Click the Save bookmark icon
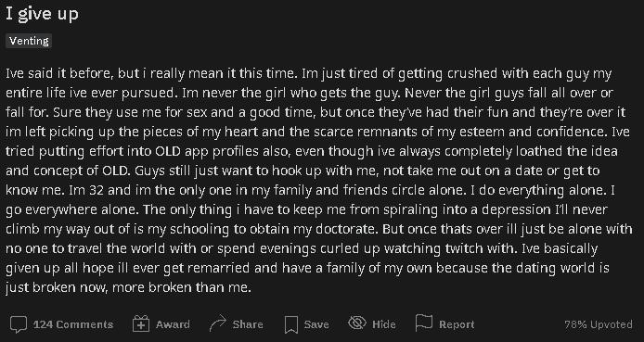 click(290, 324)
